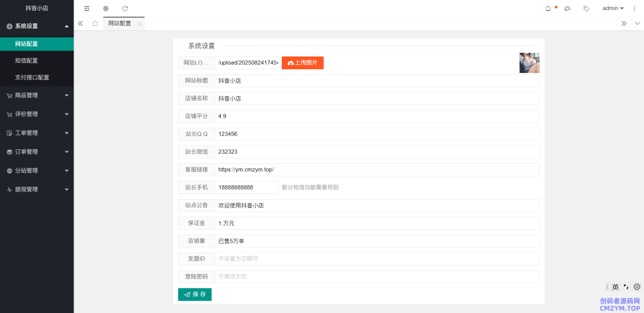This screenshot has height=313, width=644.
Task: Open the IME settings gear
Action: [x=637, y=287]
